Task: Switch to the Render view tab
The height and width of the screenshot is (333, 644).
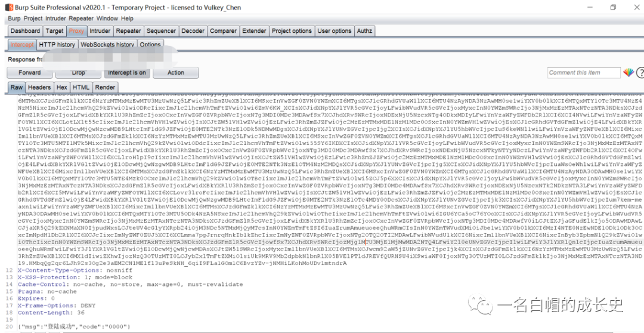Action: [x=105, y=87]
